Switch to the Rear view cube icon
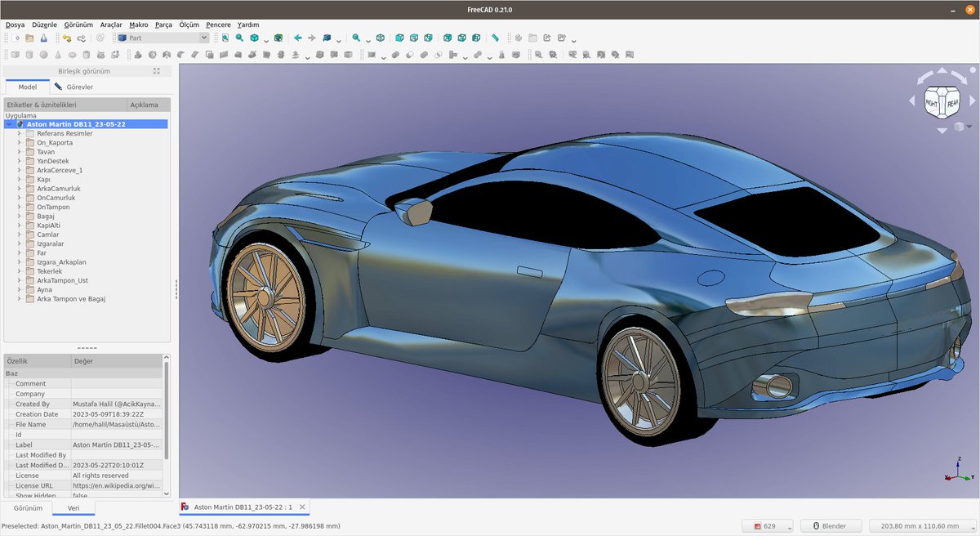This screenshot has height=536, width=980. coord(447,38)
